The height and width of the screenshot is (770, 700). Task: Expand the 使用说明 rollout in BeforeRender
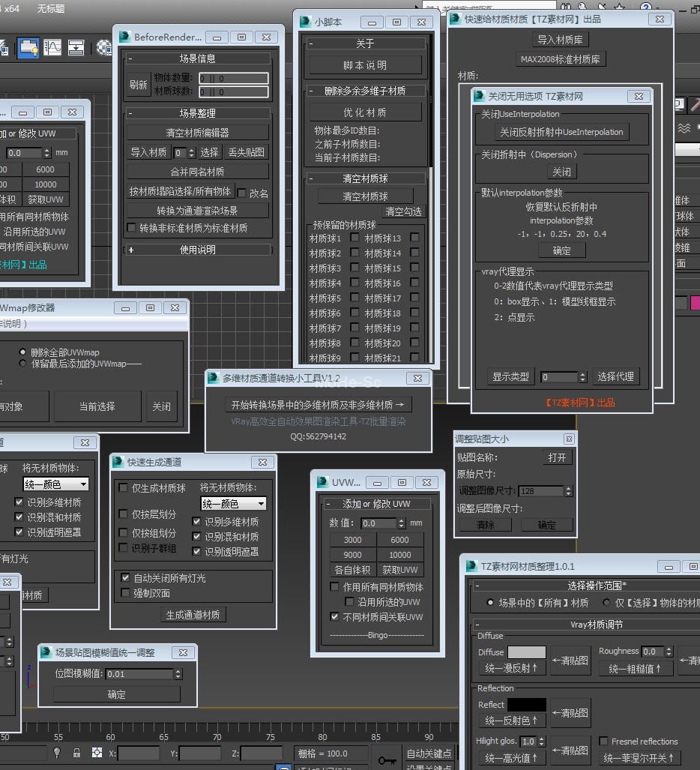point(197,250)
